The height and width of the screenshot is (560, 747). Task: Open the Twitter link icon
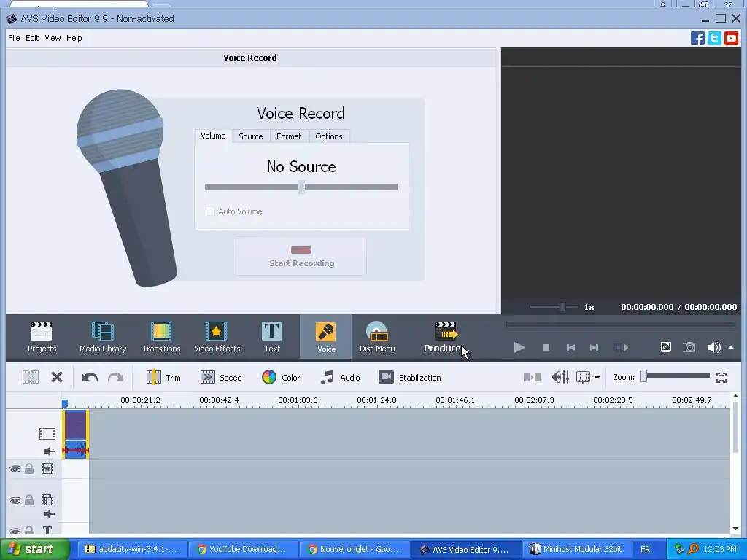pos(714,38)
